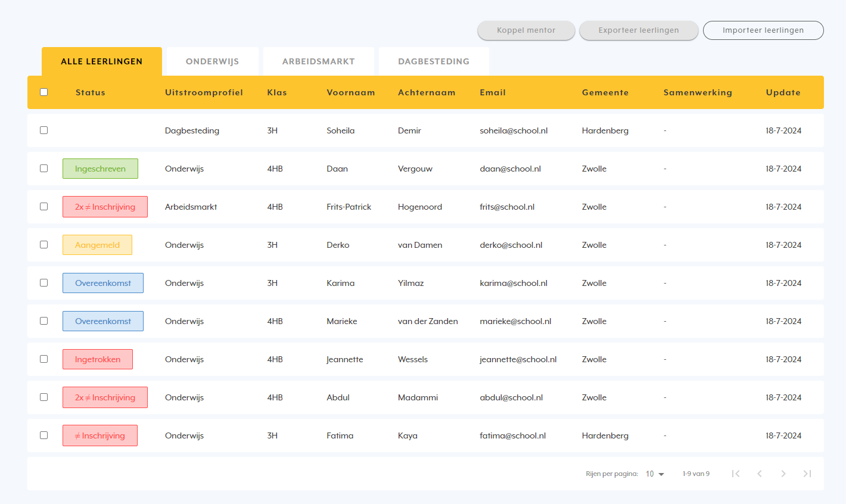Screen dimensions: 846x504
Task: Go to previous page arrow
Action: click(x=760, y=474)
